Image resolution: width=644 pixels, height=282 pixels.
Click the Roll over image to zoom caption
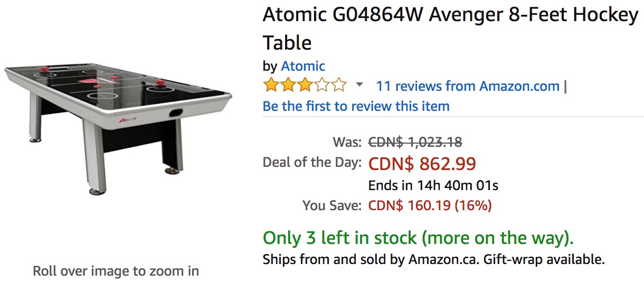[116, 271]
